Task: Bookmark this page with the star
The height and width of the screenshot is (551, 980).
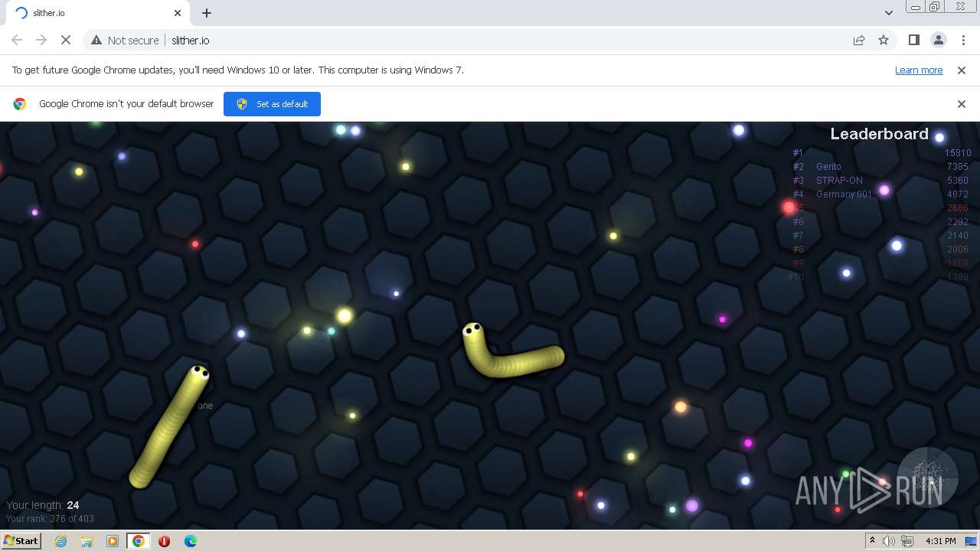Action: click(884, 40)
